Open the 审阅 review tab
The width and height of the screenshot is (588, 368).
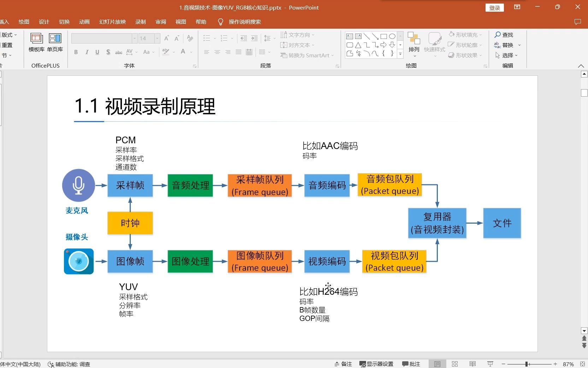(x=161, y=22)
